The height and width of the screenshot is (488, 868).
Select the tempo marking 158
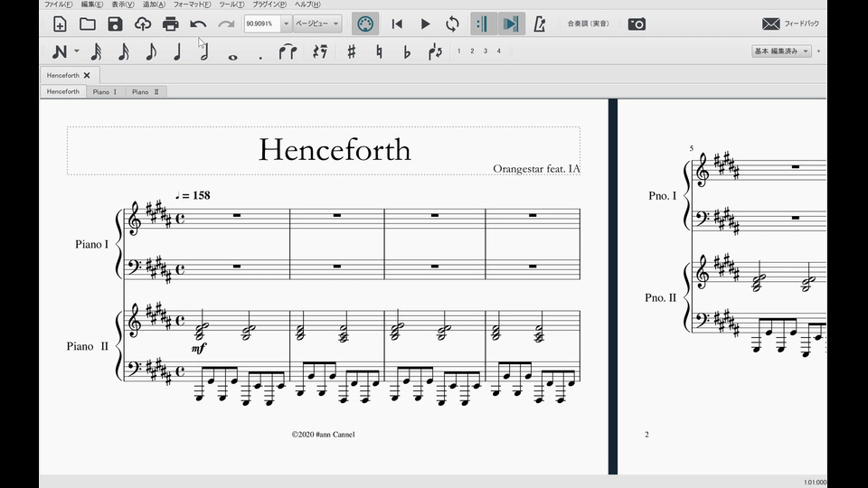[x=193, y=195]
